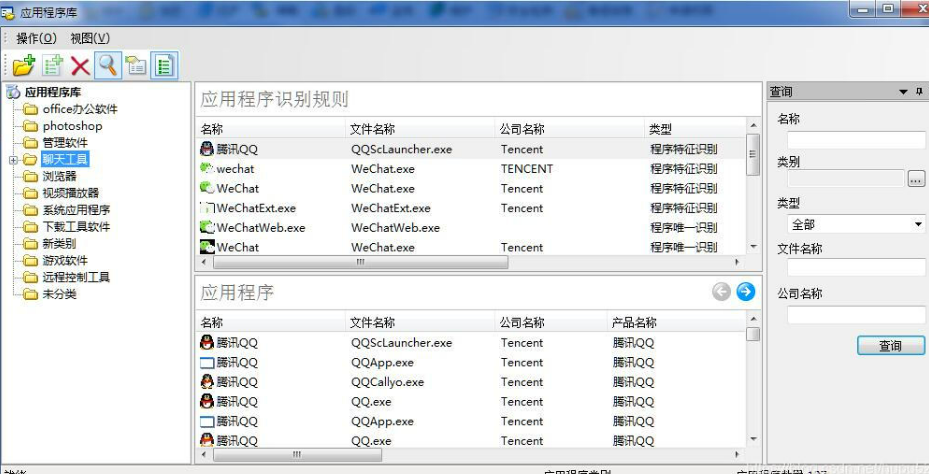Select the QQCallyo.exe file name

(387, 382)
